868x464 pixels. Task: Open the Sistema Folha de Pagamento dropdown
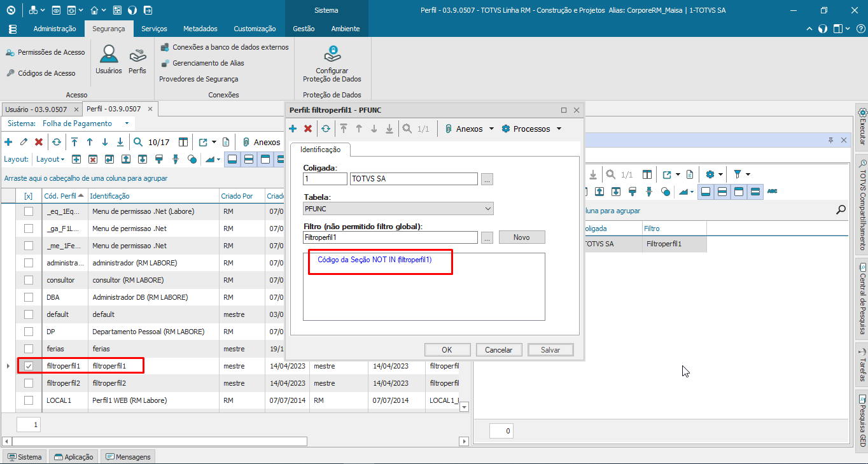(x=127, y=123)
